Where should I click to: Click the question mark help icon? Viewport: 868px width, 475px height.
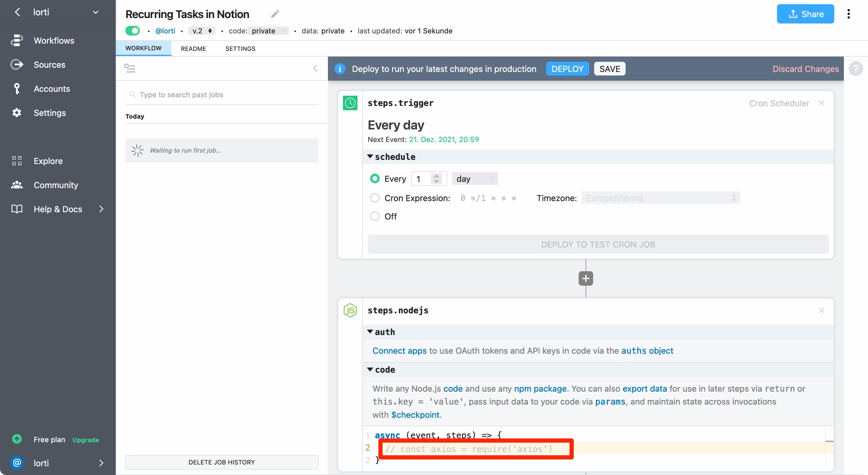(x=856, y=69)
